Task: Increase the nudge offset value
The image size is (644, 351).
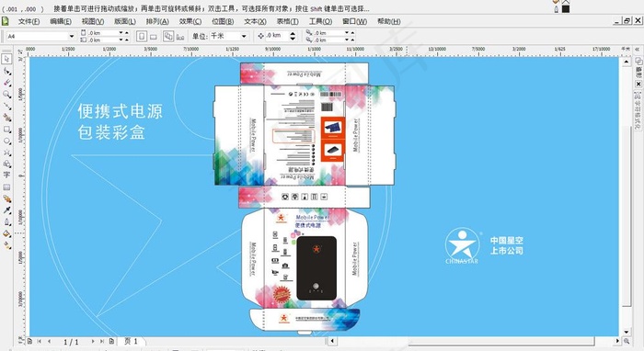Action: [293, 34]
